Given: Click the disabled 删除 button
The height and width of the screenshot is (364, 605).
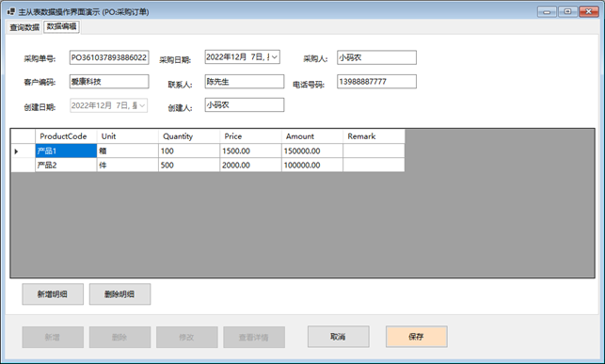Looking at the screenshot, I should pyautogui.click(x=120, y=337).
